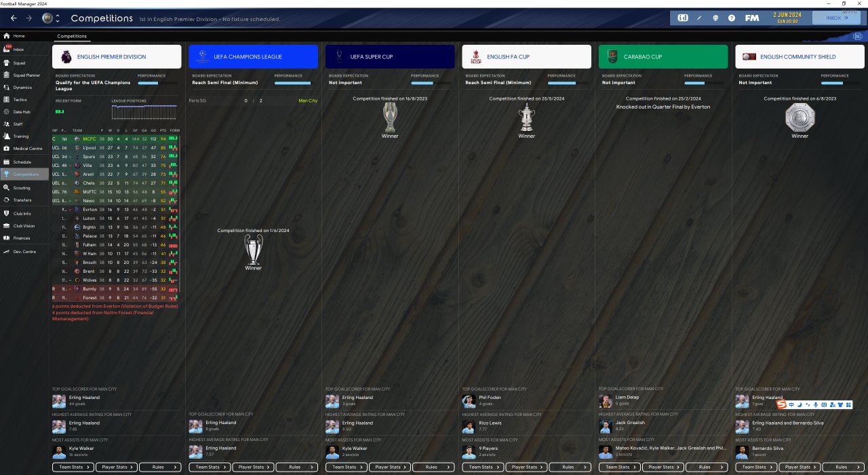Click the Finances sidebar icon

[x=7, y=238]
